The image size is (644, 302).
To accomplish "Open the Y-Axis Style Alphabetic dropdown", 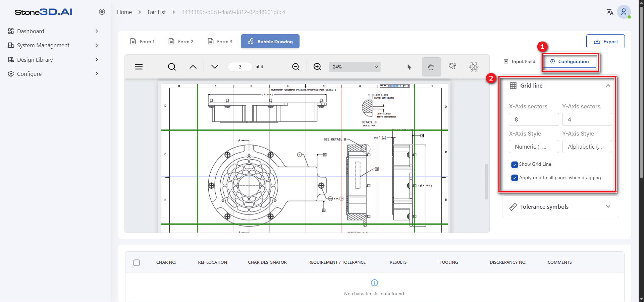I will click(x=587, y=147).
